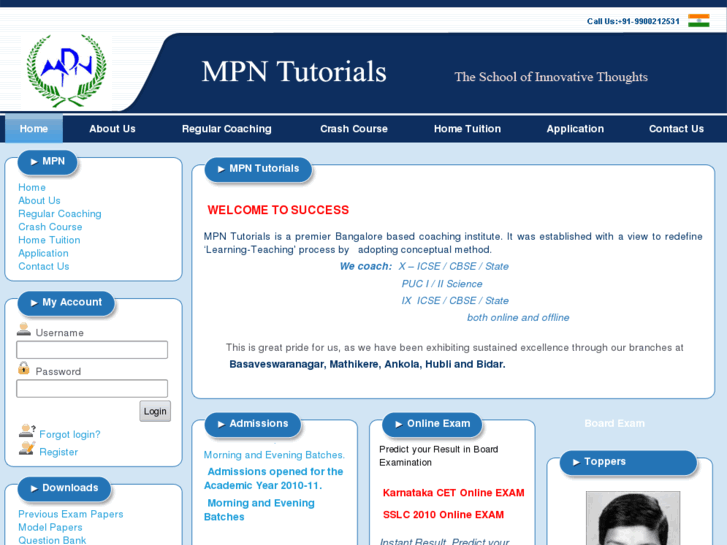Click About Us link in MPN sidebar
Viewport: 727px width, 545px height.
[x=39, y=200]
